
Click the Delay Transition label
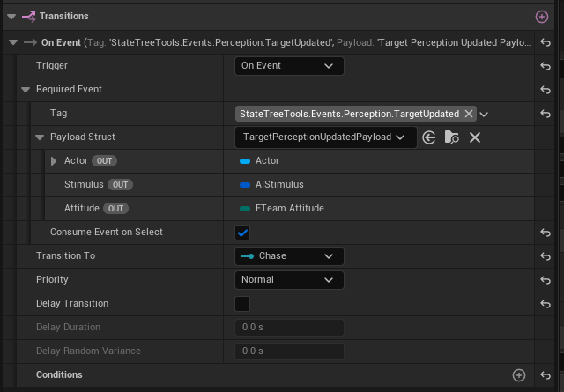[x=72, y=303]
